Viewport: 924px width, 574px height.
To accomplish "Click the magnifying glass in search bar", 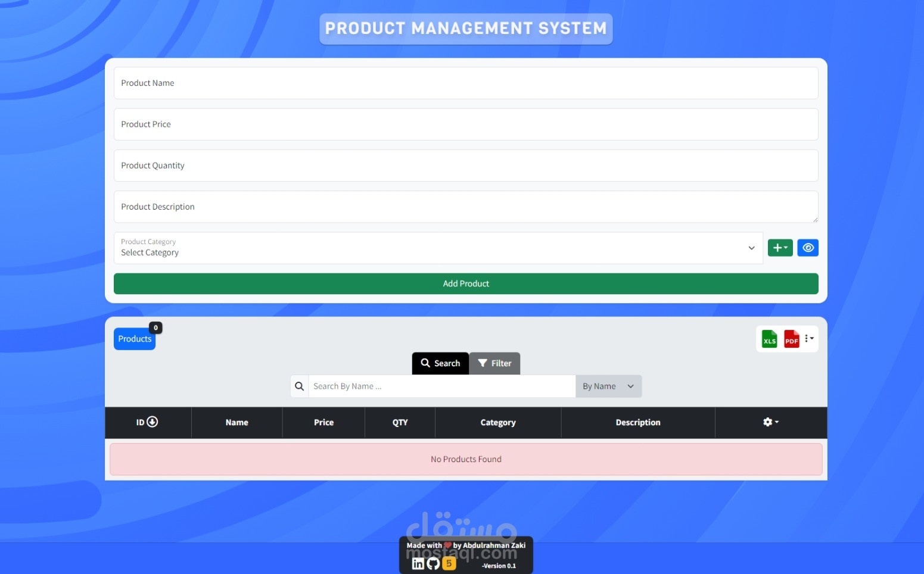I will [299, 386].
